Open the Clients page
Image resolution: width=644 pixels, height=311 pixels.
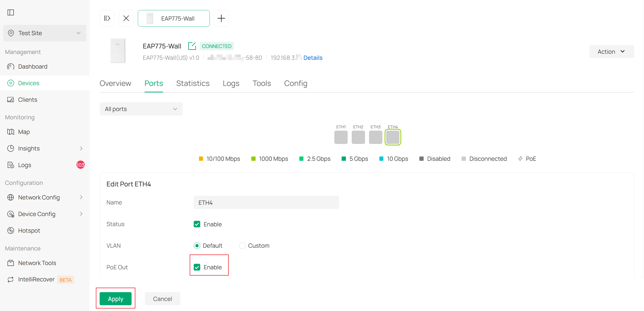click(x=28, y=99)
